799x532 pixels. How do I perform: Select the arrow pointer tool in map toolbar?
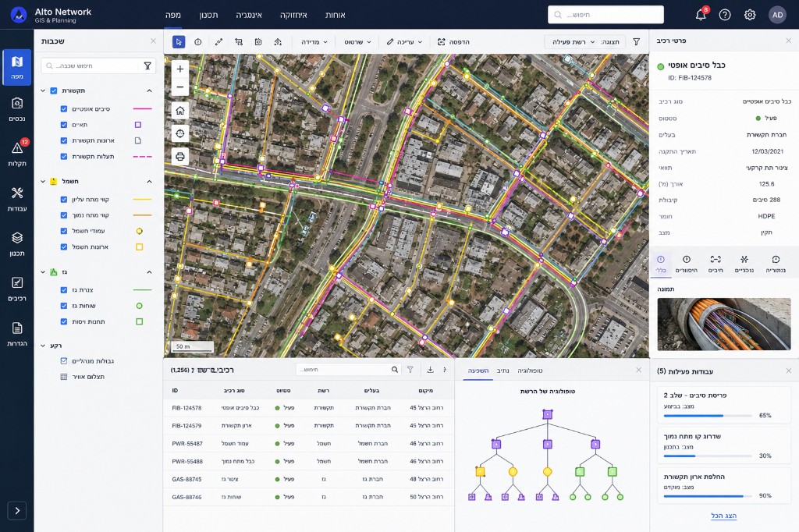[x=179, y=42]
